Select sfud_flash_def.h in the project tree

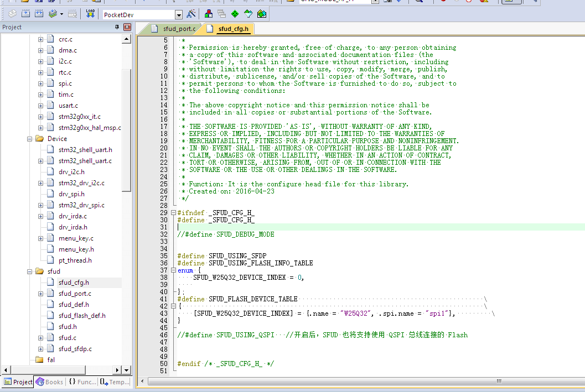click(x=82, y=316)
